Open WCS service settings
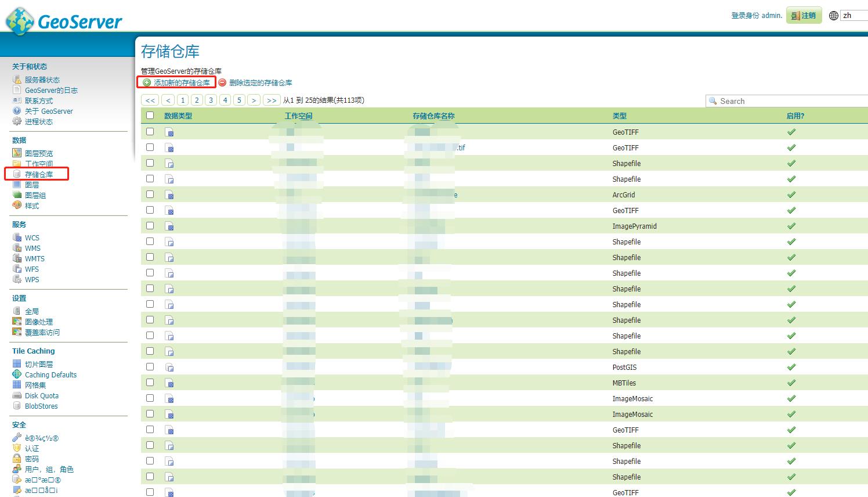The image size is (868, 497). 32,238
